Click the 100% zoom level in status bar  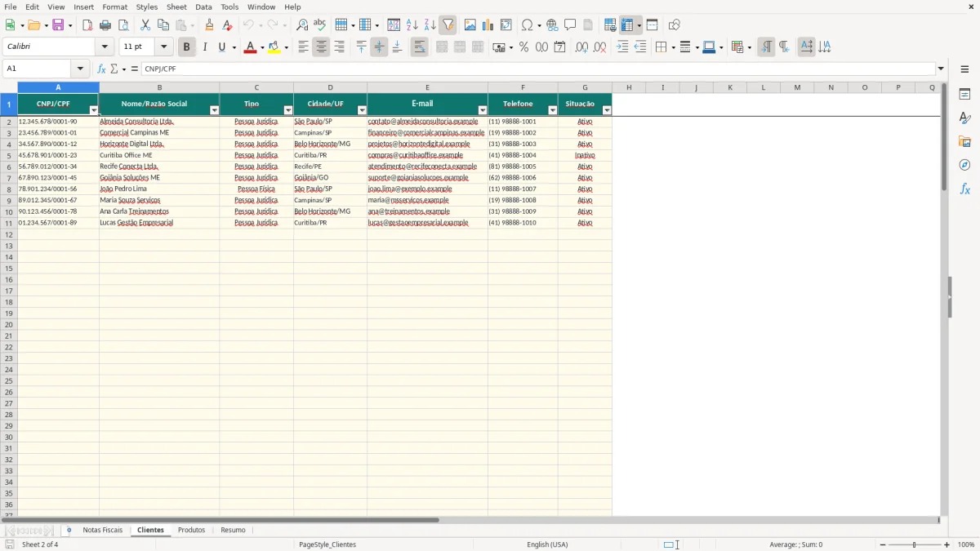click(966, 544)
